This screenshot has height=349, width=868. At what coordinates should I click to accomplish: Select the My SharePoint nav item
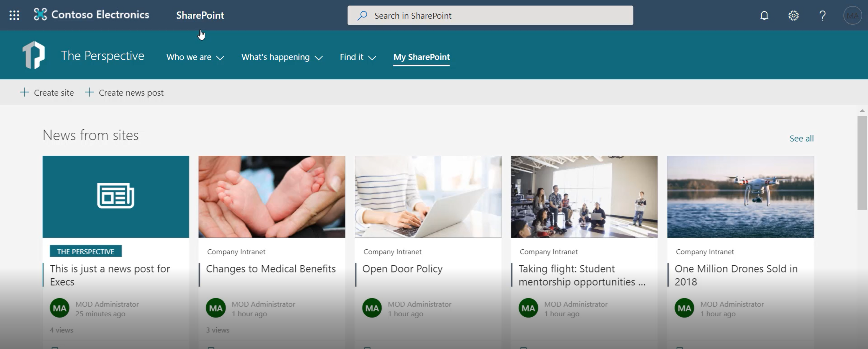point(422,57)
